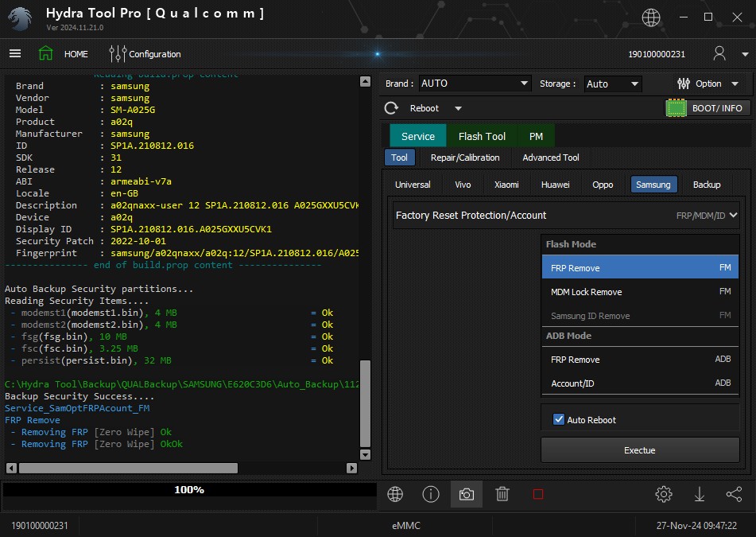Image resolution: width=756 pixels, height=537 pixels.
Task: Open the Backup tab
Action: pyautogui.click(x=707, y=185)
